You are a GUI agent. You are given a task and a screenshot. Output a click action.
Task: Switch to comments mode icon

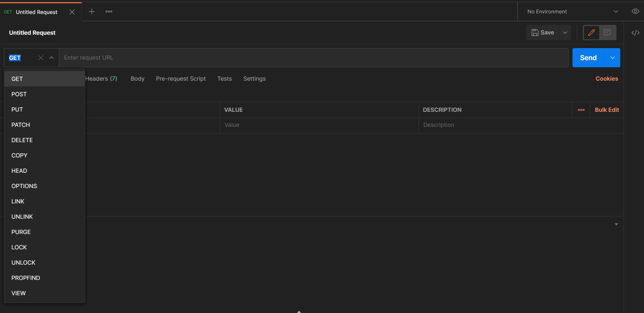[x=607, y=33]
